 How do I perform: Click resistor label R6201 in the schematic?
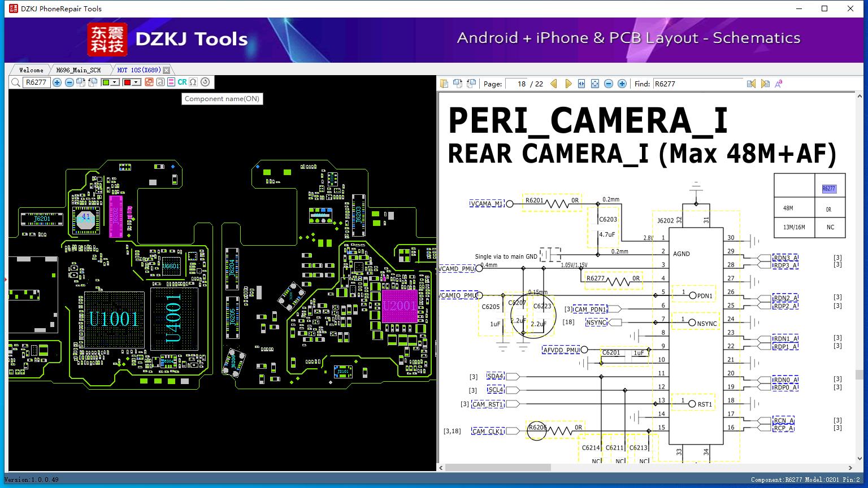tap(534, 200)
